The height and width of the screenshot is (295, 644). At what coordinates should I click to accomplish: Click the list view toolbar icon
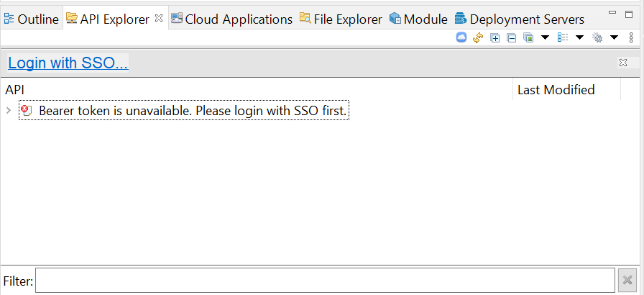point(563,38)
